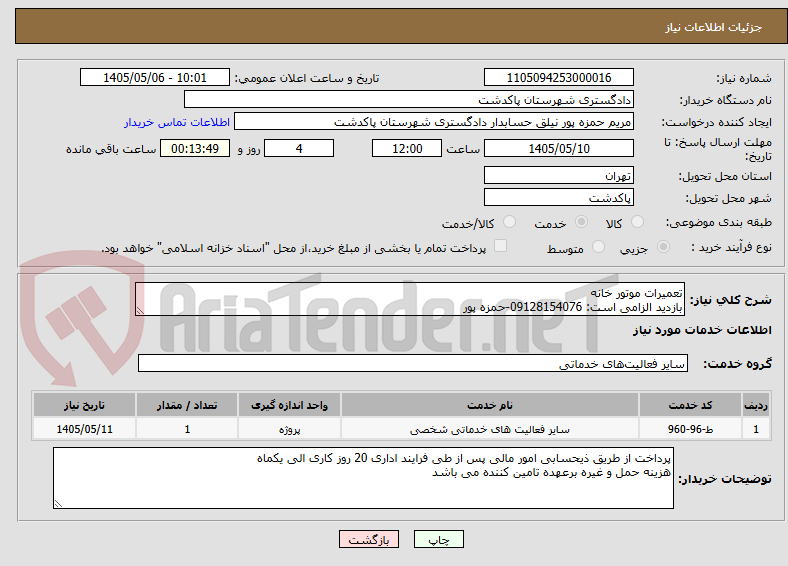Select the متوسط purchase type radio

(598, 247)
